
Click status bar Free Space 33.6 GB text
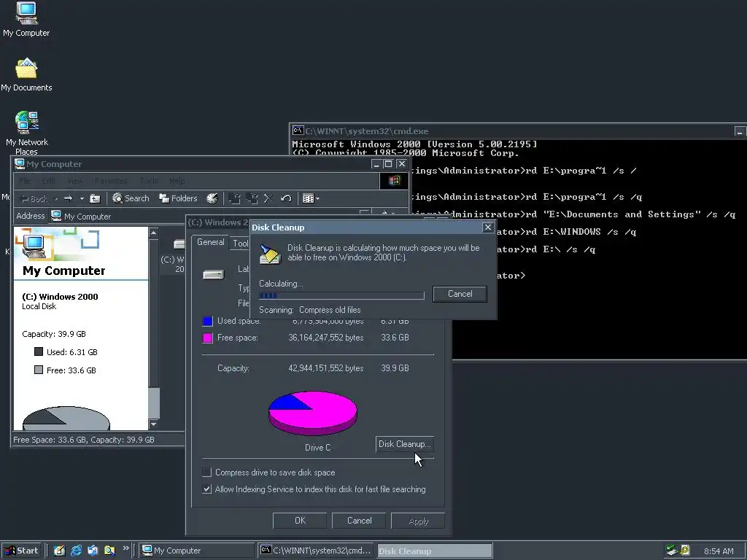[x=83, y=440]
